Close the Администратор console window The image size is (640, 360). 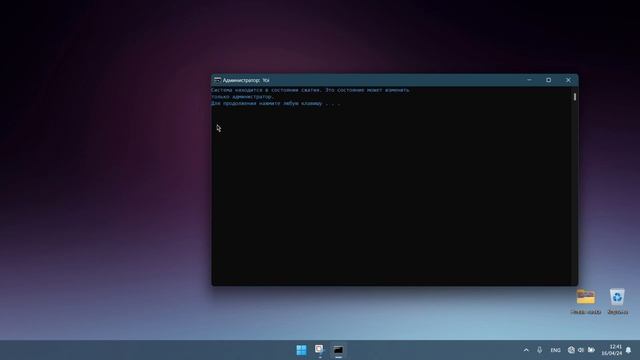[x=568, y=80]
